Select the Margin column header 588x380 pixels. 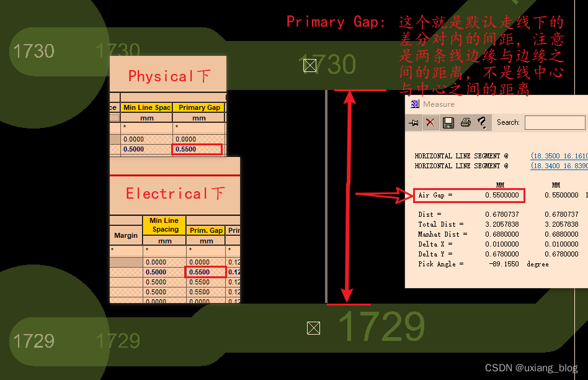pos(126,235)
